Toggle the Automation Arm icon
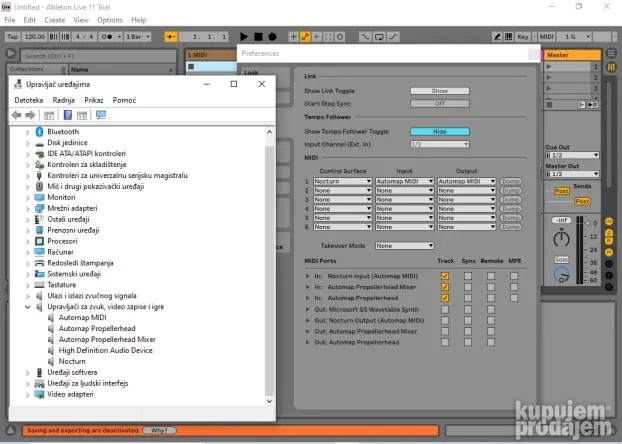This screenshot has width=622, height=444. [305, 37]
